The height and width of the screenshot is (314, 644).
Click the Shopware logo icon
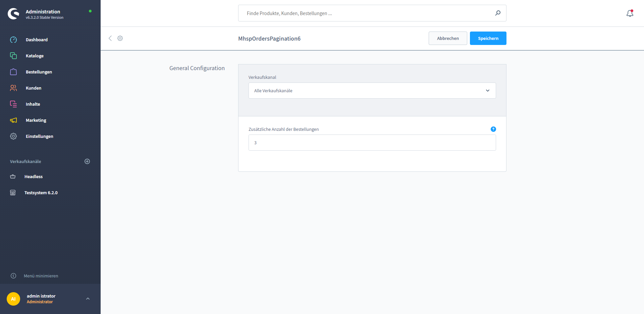click(13, 14)
